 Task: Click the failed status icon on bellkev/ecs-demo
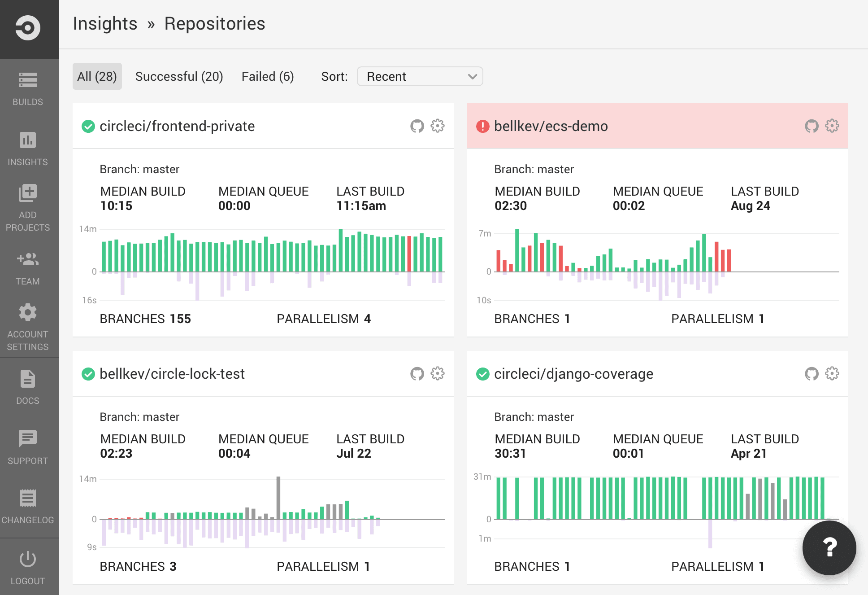coord(483,126)
